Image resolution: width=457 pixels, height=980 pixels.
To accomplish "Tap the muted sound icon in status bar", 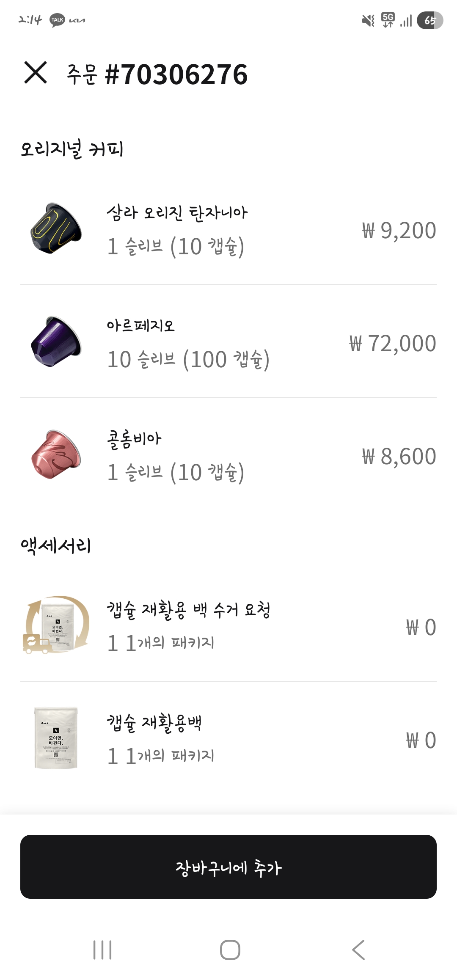I will [368, 20].
